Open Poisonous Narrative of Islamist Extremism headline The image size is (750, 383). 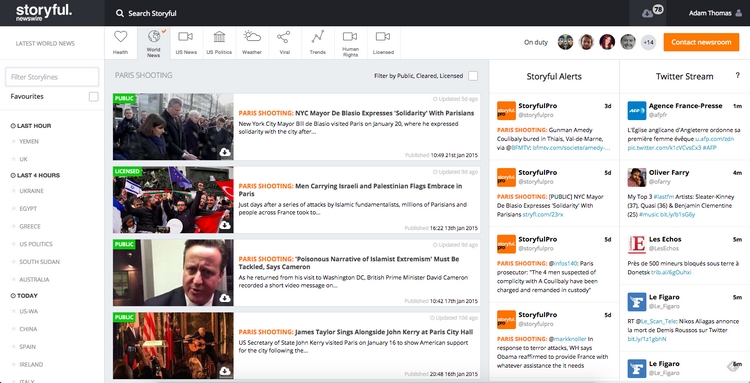click(x=349, y=263)
